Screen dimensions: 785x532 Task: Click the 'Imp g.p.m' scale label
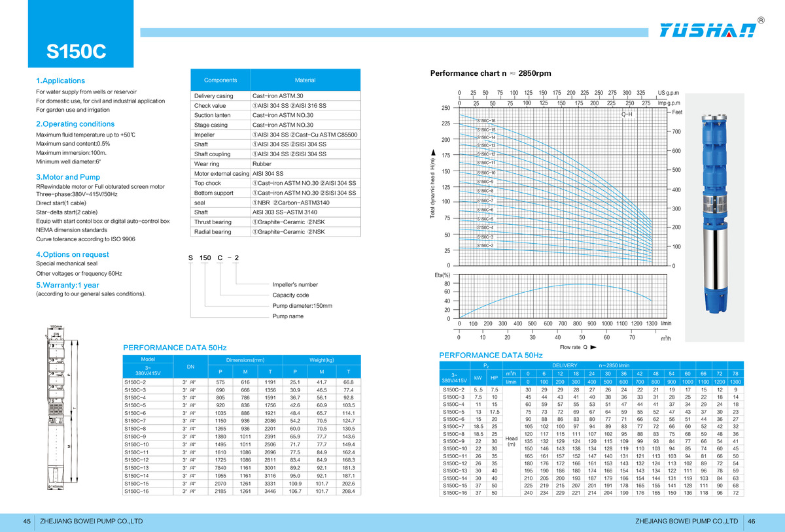[669, 103]
